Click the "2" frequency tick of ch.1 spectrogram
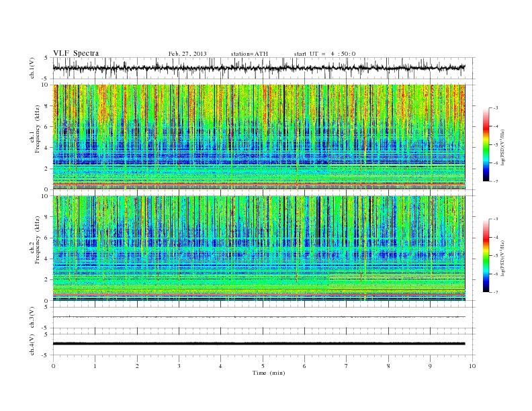532x411 pixels. point(47,169)
